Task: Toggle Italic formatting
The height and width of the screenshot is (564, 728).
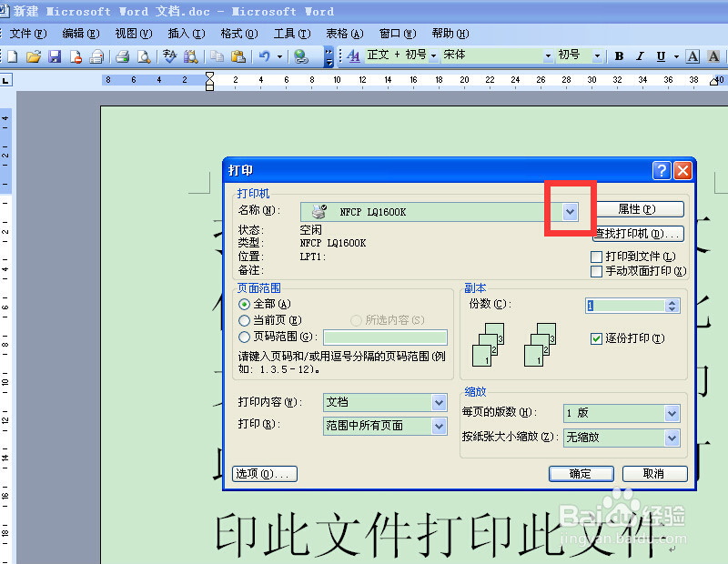Action: click(641, 56)
